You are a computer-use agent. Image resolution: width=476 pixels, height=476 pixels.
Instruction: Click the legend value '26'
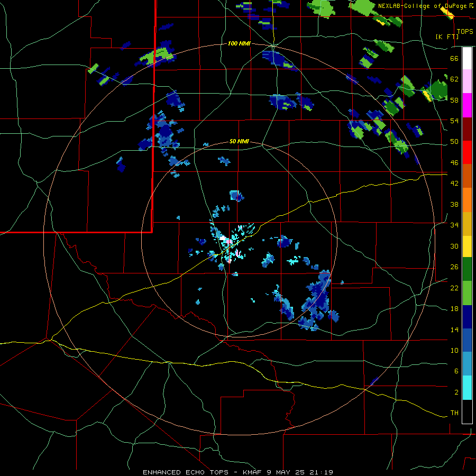pos(454,267)
